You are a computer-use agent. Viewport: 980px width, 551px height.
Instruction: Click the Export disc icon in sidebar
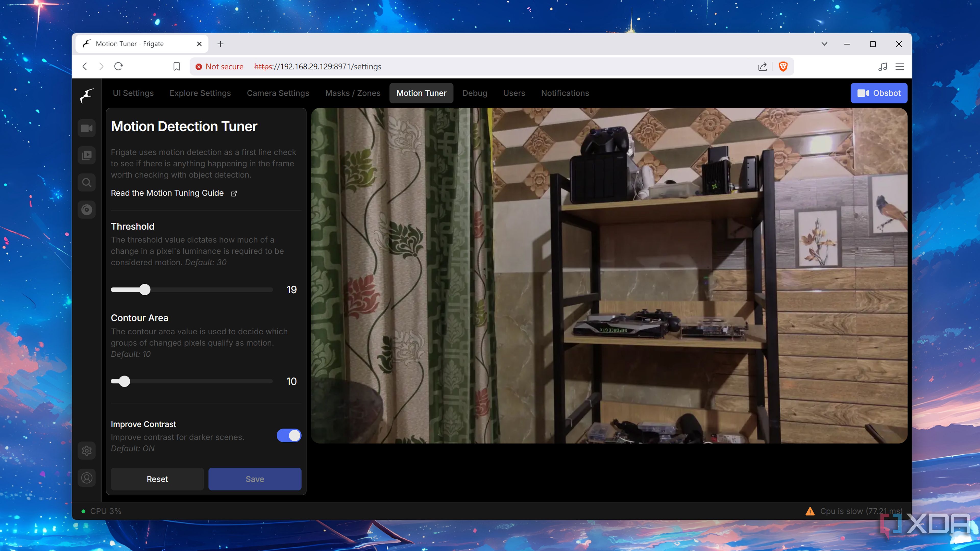coord(86,209)
